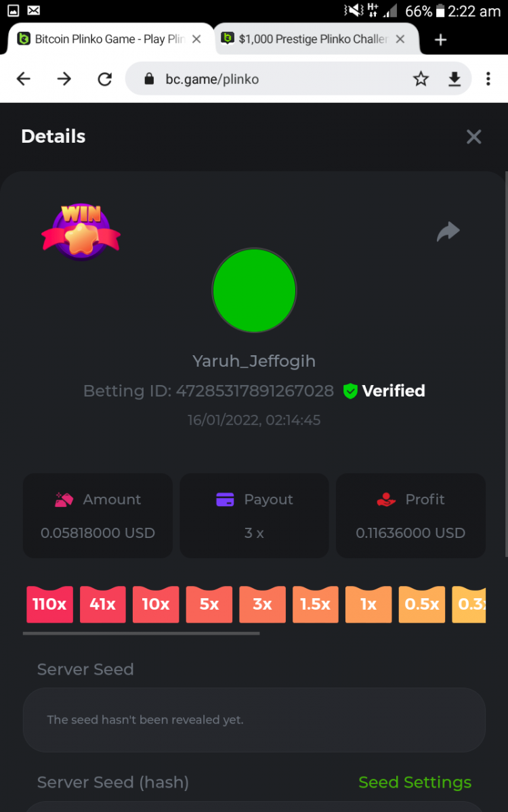Select the 3x multiplier swatch
Viewport: 508px width, 812px height.
tap(262, 604)
